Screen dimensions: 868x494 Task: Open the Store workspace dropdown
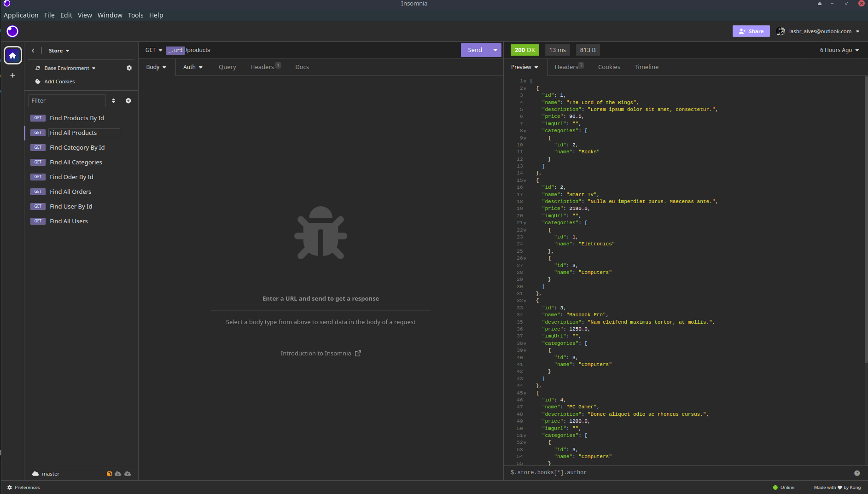(x=59, y=51)
